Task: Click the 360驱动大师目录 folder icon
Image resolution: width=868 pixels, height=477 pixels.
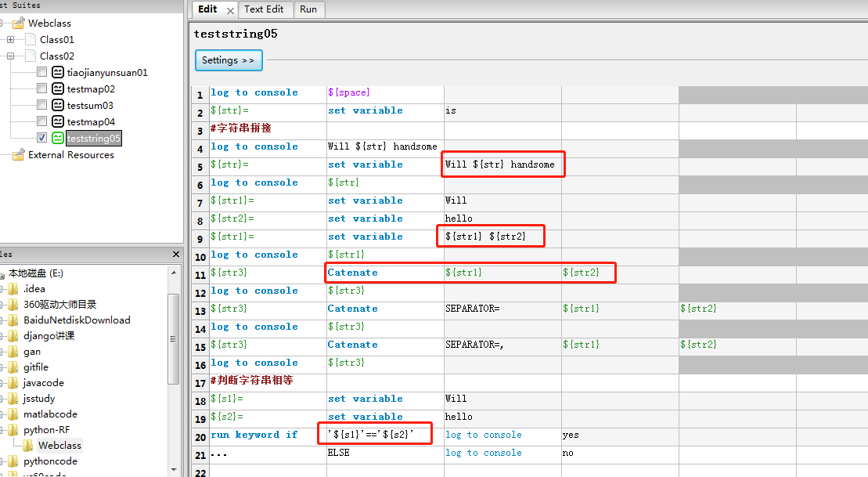Action: (13, 304)
